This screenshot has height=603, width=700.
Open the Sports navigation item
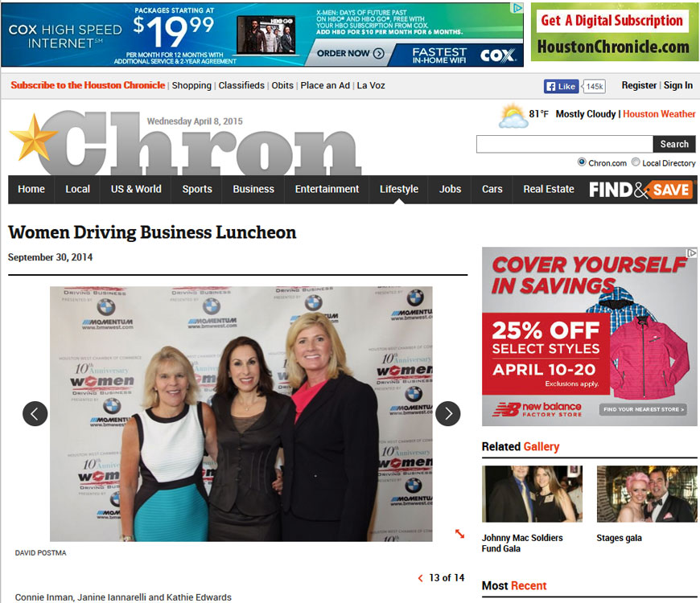[197, 189]
